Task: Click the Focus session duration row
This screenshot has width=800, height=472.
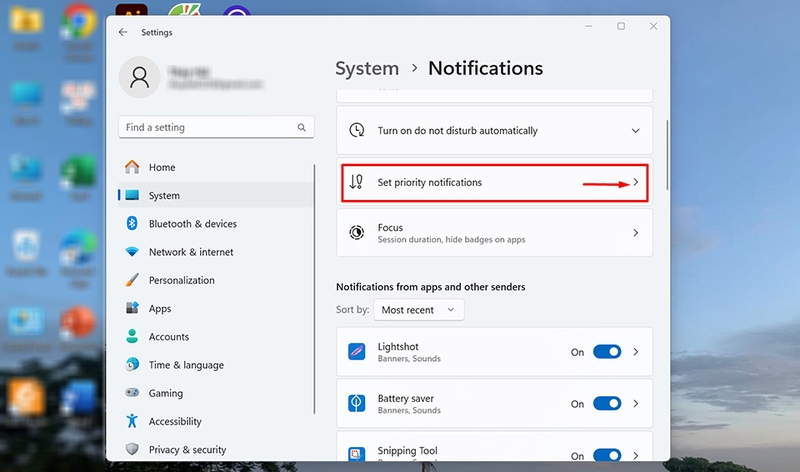Action: click(494, 233)
